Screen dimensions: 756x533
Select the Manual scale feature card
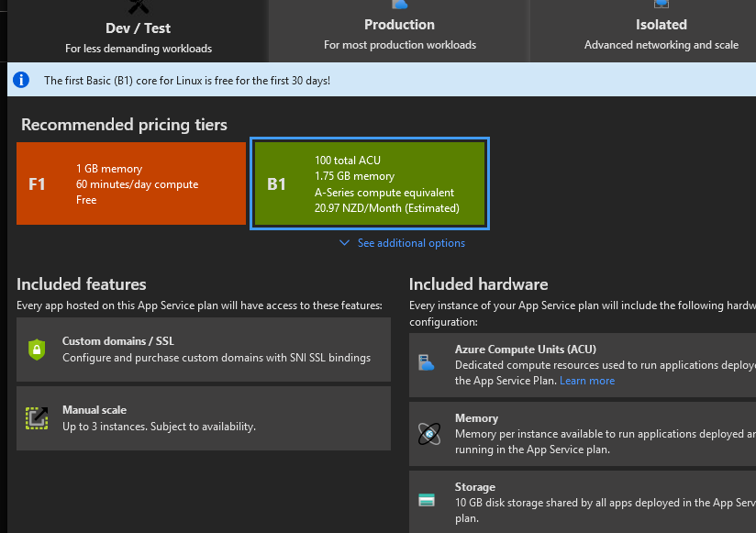204,418
